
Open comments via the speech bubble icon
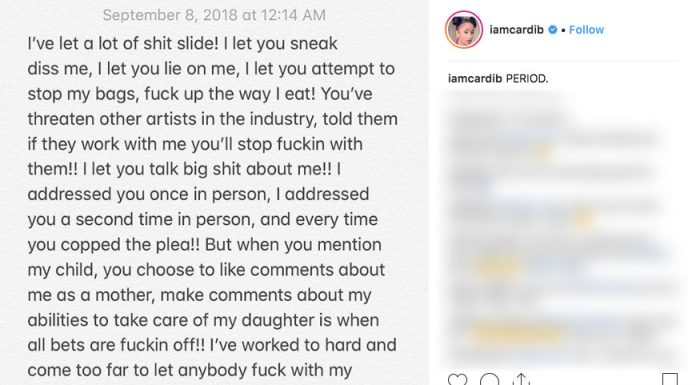tap(490, 380)
